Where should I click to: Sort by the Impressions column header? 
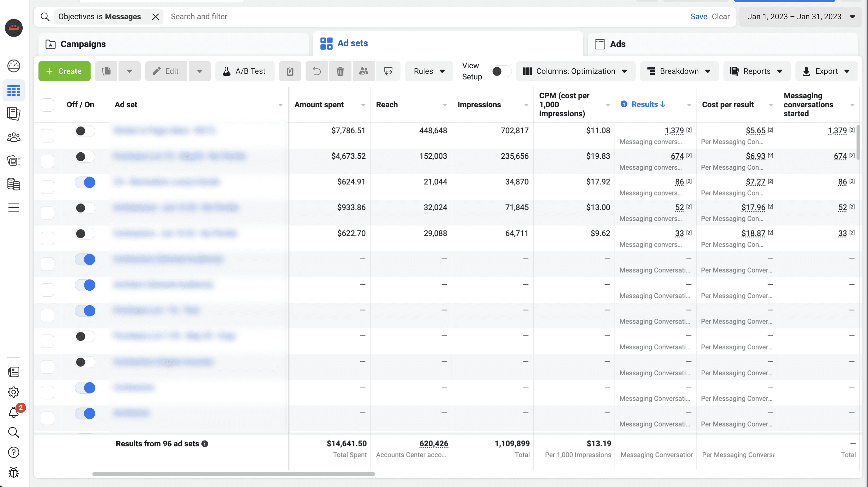coord(479,105)
